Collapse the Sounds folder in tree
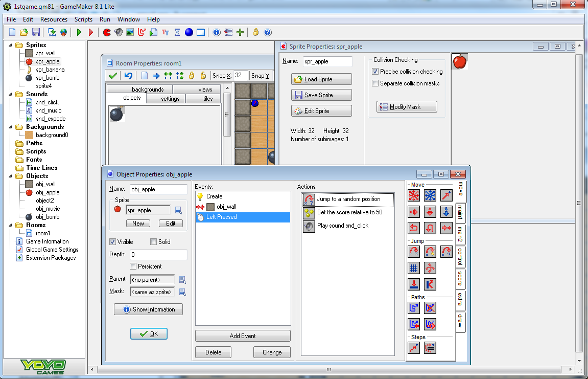 click(11, 94)
